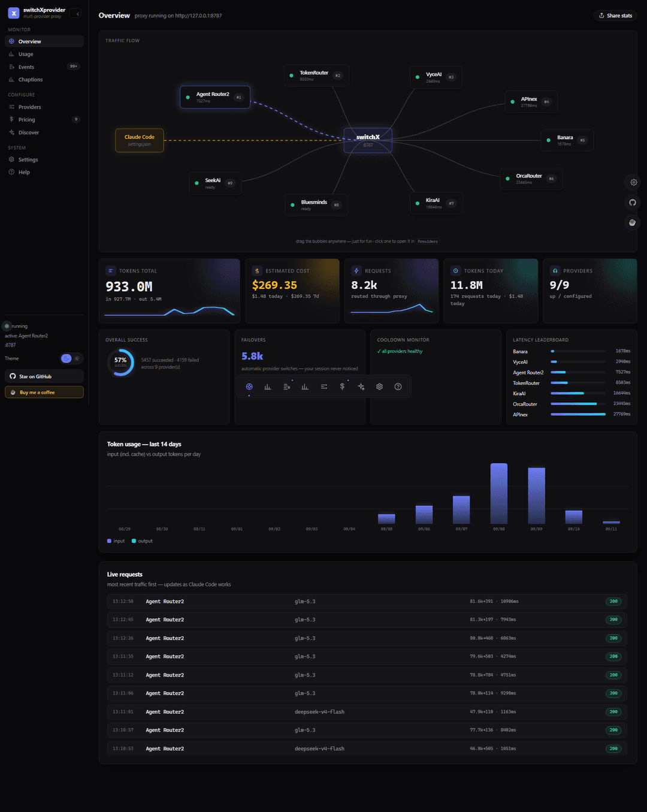Click GitHub icon on right edge of screen
The height and width of the screenshot is (812, 647).
[x=633, y=203]
